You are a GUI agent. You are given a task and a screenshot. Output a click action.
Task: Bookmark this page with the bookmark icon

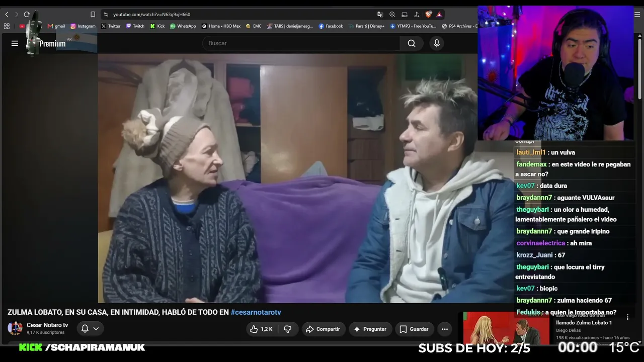(93, 15)
